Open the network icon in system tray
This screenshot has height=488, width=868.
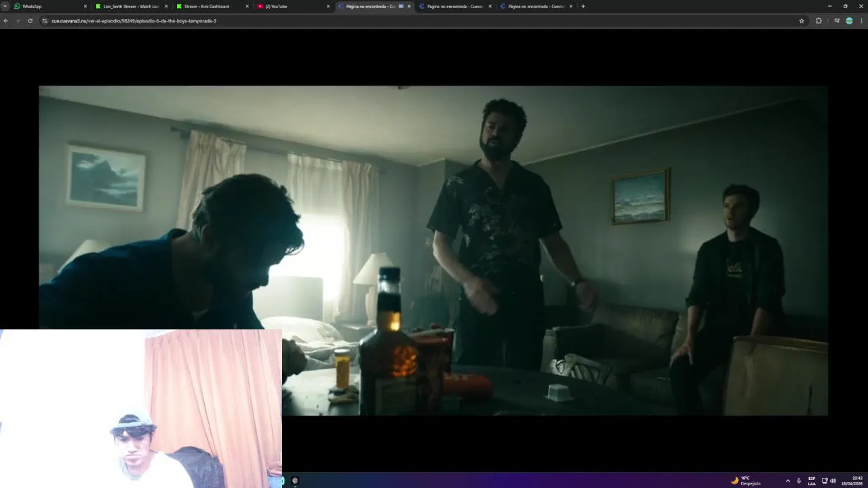(x=825, y=481)
